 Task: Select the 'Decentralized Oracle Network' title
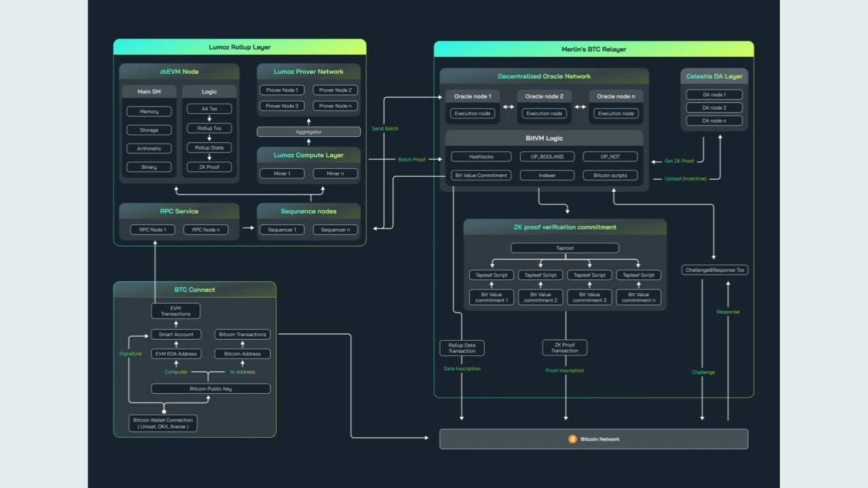tap(544, 77)
